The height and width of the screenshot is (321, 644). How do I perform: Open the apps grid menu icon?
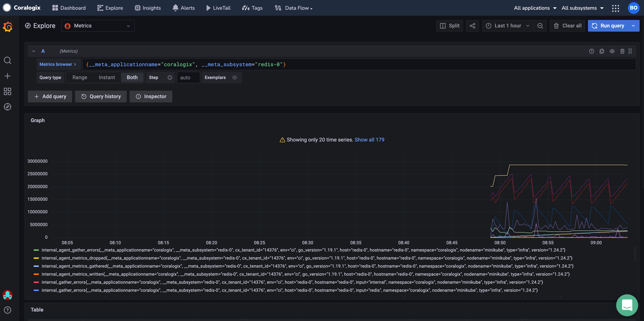click(615, 8)
